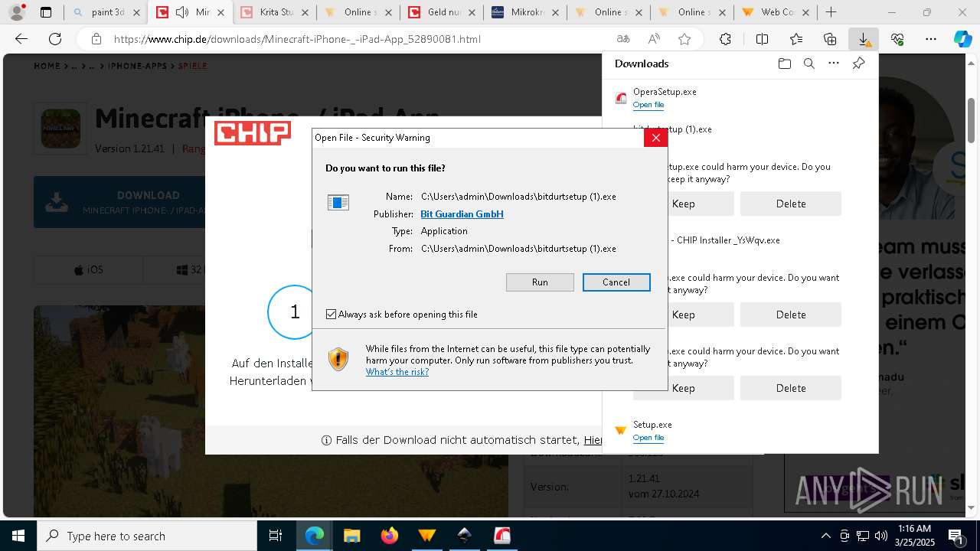Image resolution: width=980 pixels, height=551 pixels.
Task: Open the Collections icon
Action: tap(830, 39)
